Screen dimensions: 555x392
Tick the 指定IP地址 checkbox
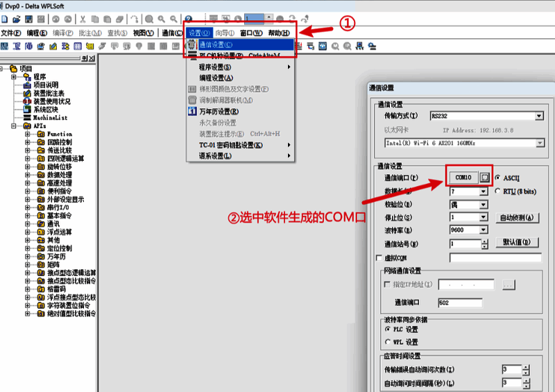[387, 284]
